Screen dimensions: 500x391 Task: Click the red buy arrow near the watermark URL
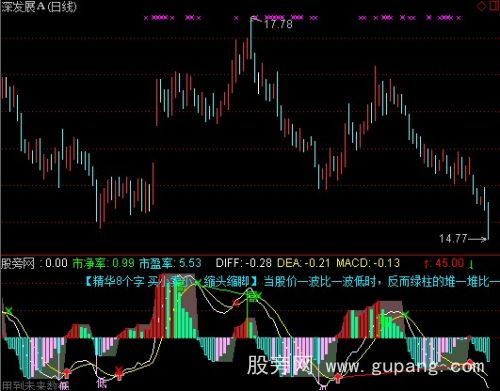338,378
